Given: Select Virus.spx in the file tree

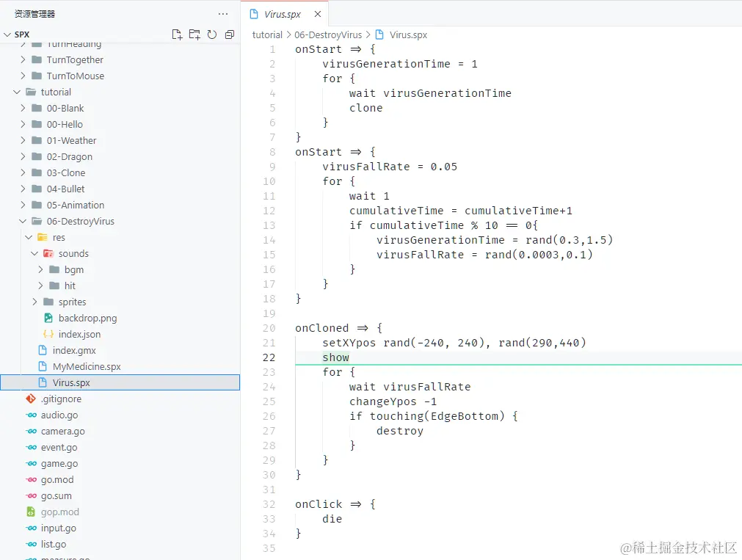Looking at the screenshot, I should click(120, 382).
